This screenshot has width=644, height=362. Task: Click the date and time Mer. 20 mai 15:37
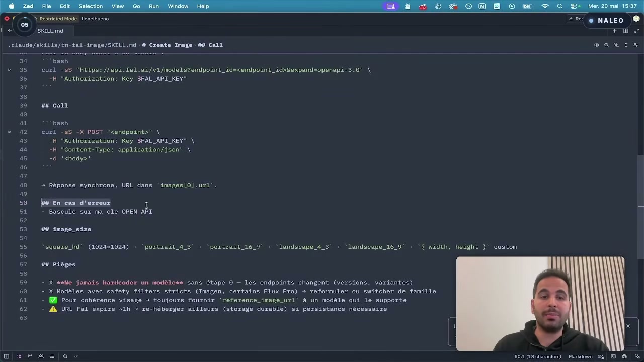pyautogui.click(x=612, y=6)
